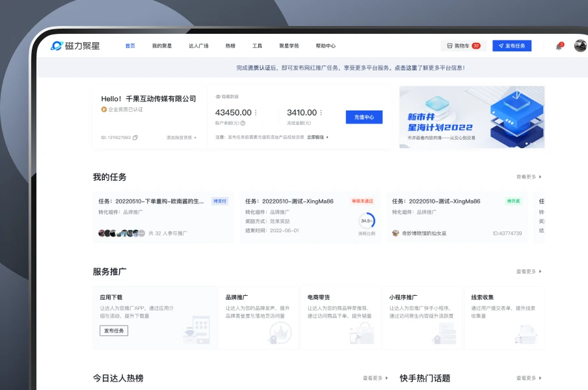The image size is (588, 390).
Task: Expand 查看更多 for 今日达人热榜
Action: pos(375,378)
